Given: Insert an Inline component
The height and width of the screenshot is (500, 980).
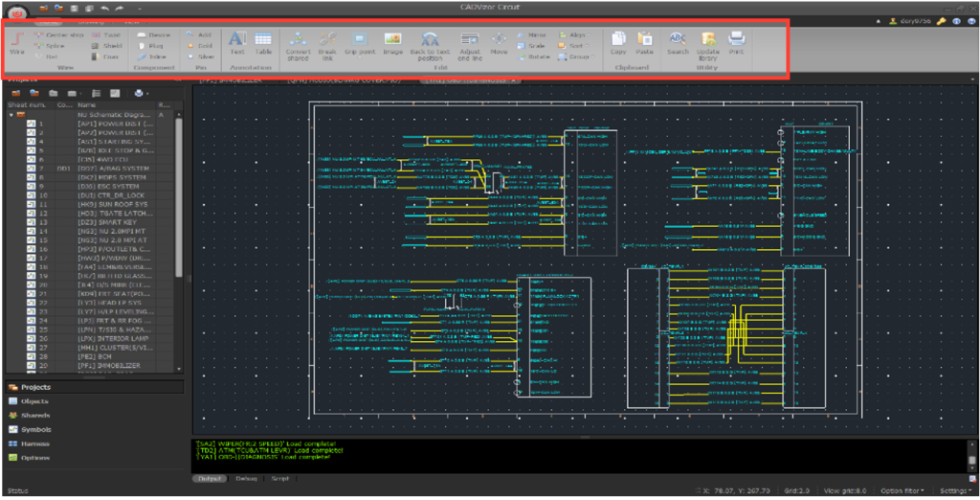Looking at the screenshot, I should point(152,57).
